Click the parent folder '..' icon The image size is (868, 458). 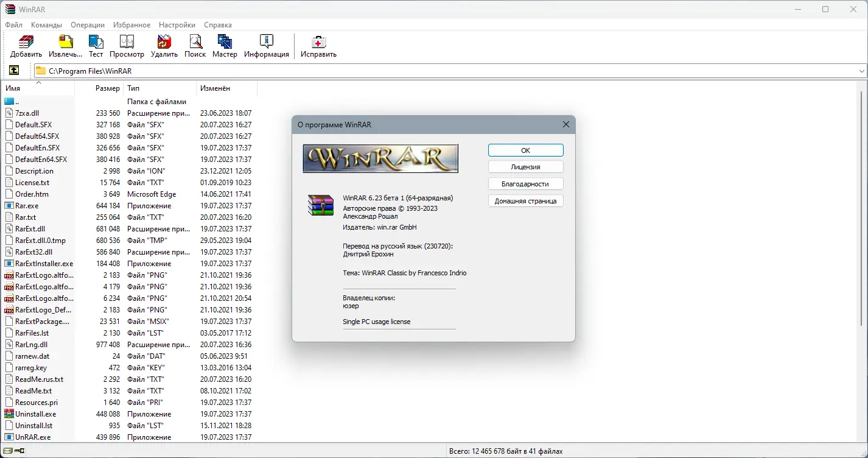point(9,102)
